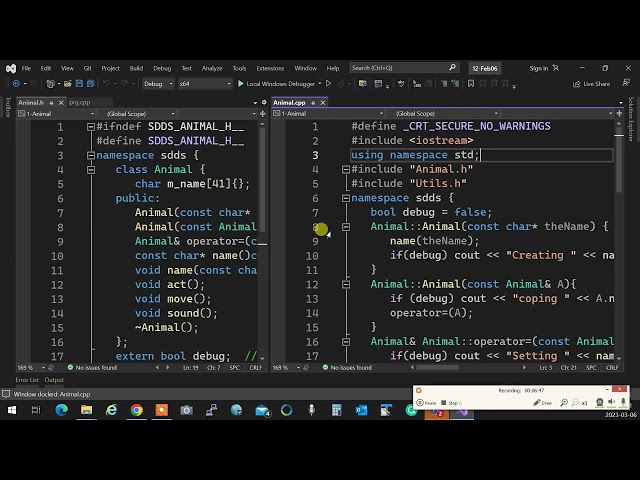Close the Animal.h tab

(x=61, y=102)
